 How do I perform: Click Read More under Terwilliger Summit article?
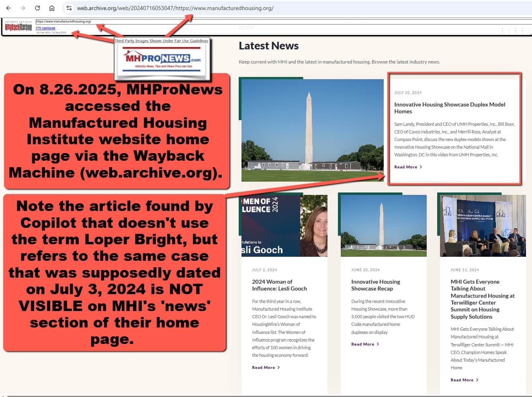tap(462, 380)
